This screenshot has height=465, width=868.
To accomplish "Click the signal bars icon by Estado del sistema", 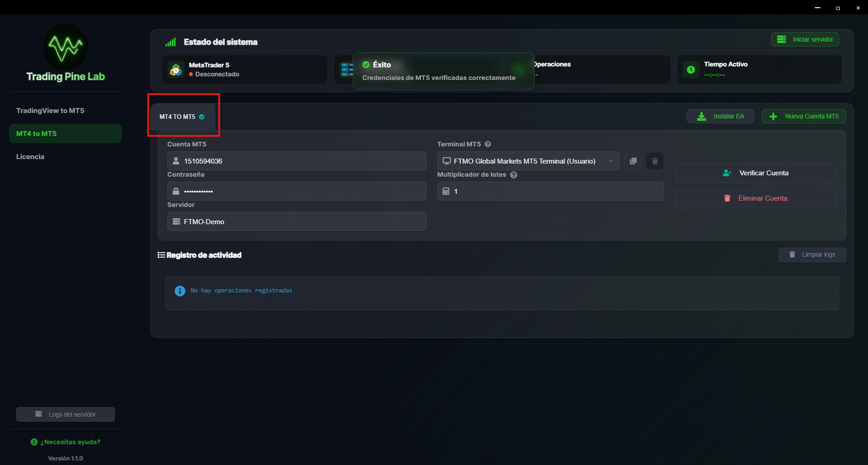I will coord(171,42).
